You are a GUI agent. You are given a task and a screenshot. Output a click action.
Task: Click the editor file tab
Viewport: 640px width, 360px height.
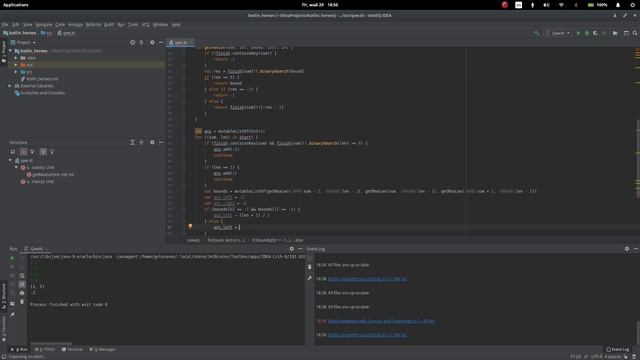pyautogui.click(x=180, y=42)
